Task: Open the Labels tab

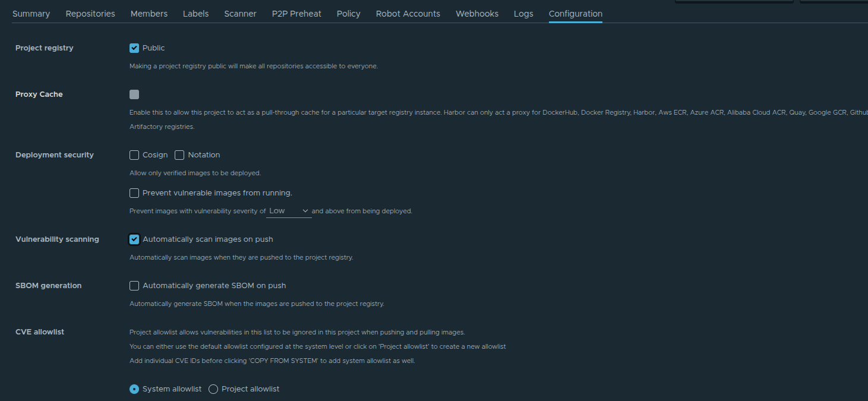Action: coord(195,13)
